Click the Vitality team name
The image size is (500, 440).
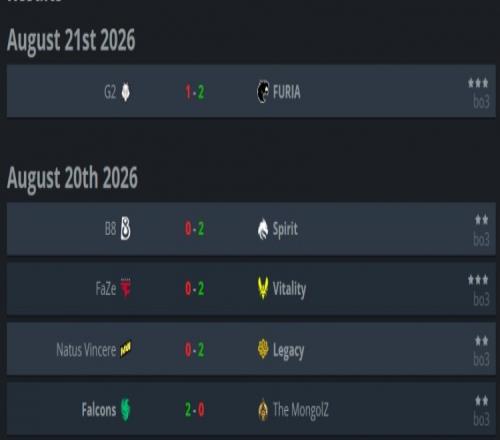click(289, 289)
